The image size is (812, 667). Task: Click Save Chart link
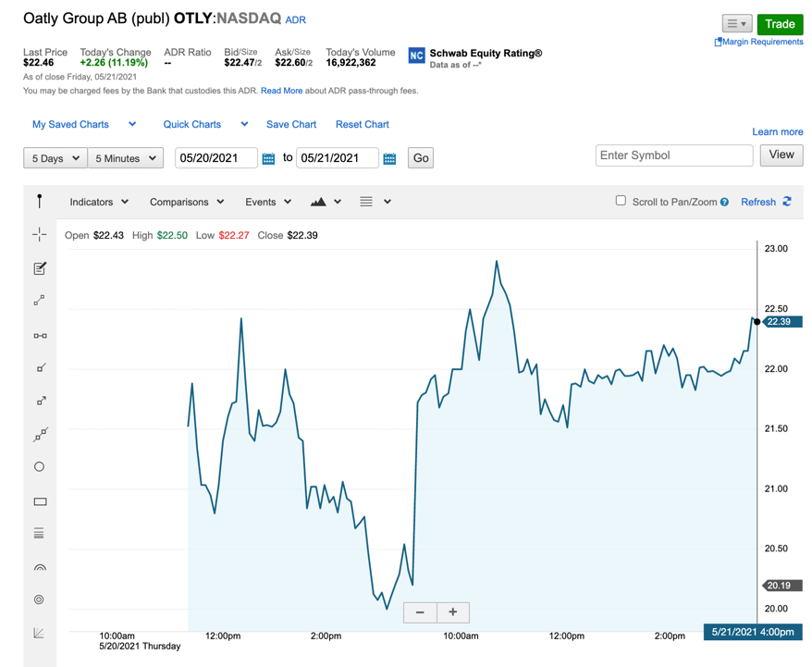coord(291,124)
